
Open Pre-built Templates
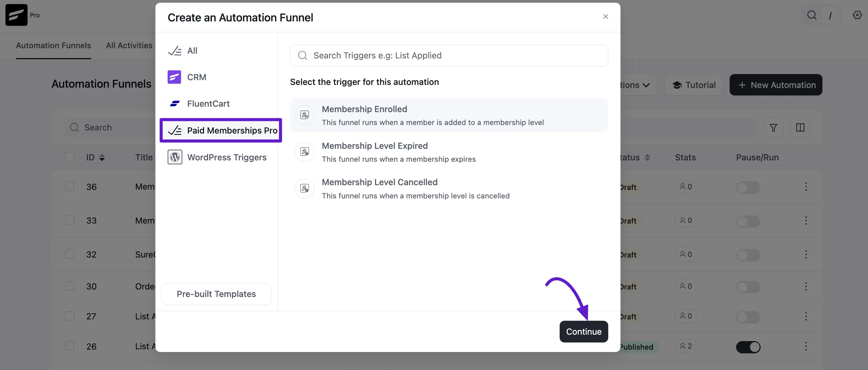pos(216,294)
